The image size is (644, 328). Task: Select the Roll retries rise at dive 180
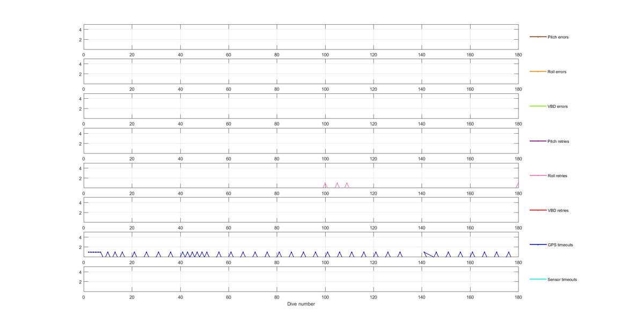click(x=517, y=185)
